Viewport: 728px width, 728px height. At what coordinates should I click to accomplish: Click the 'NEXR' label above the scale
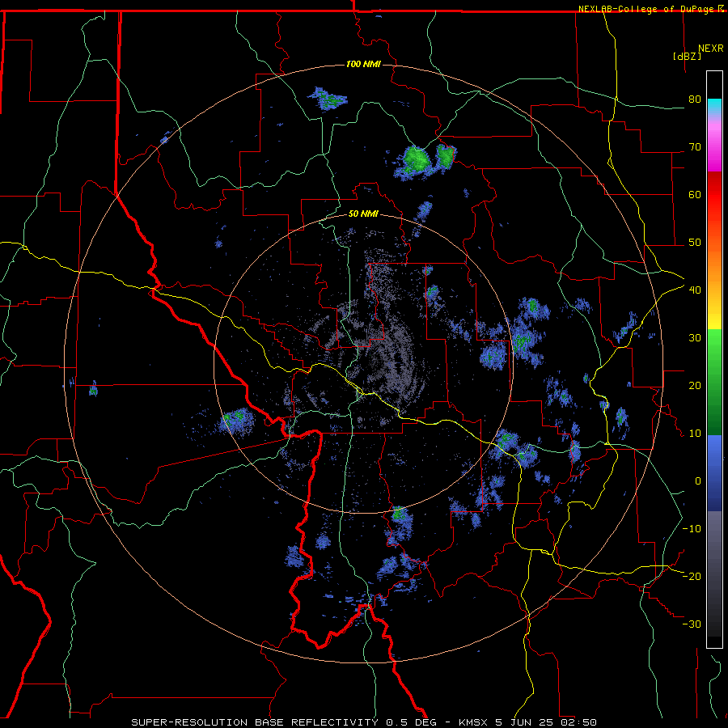pyautogui.click(x=711, y=49)
